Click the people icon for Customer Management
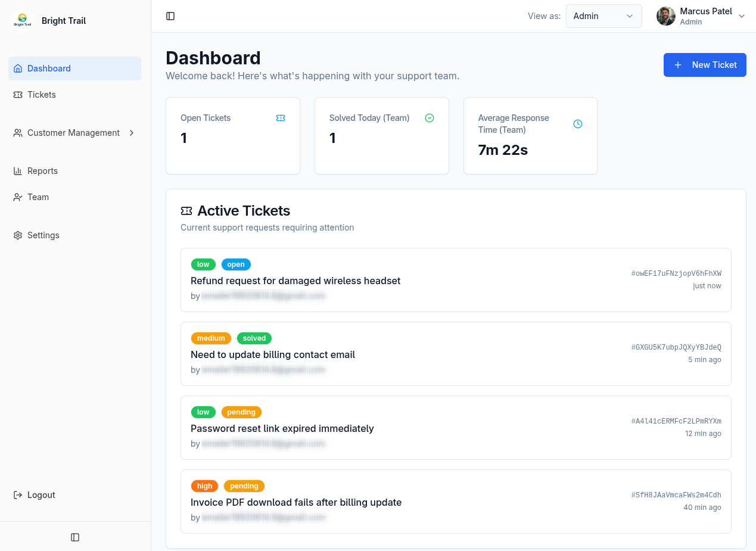This screenshot has width=756, height=551. coord(18,133)
